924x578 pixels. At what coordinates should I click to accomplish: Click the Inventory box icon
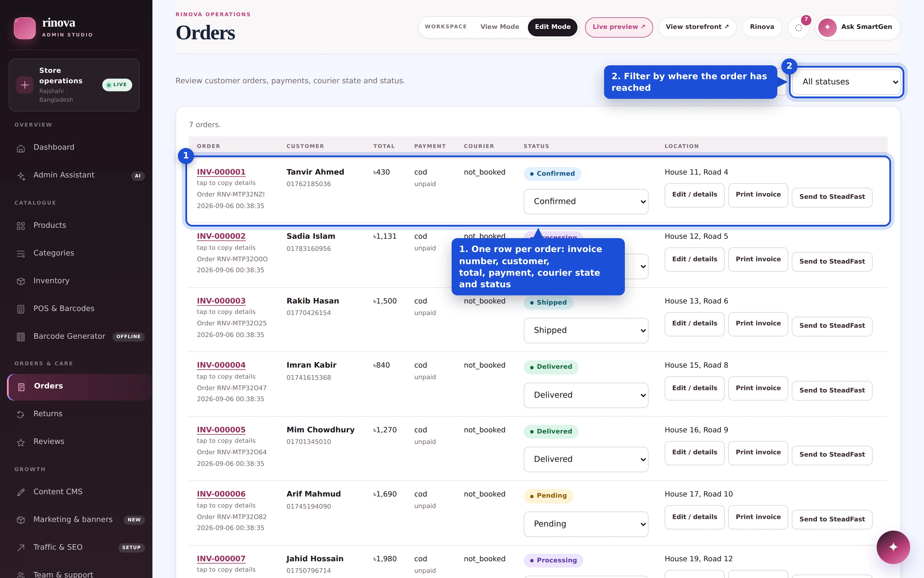pos(21,281)
